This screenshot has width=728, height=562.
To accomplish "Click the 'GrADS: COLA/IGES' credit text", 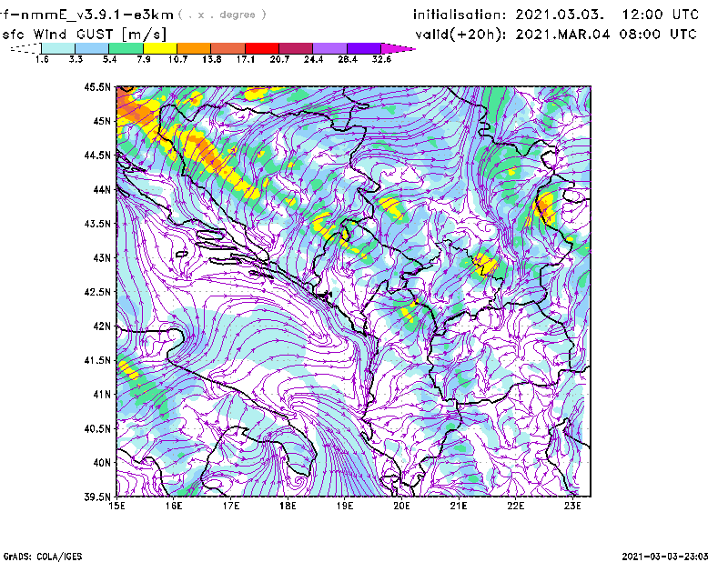I will tap(43, 557).
